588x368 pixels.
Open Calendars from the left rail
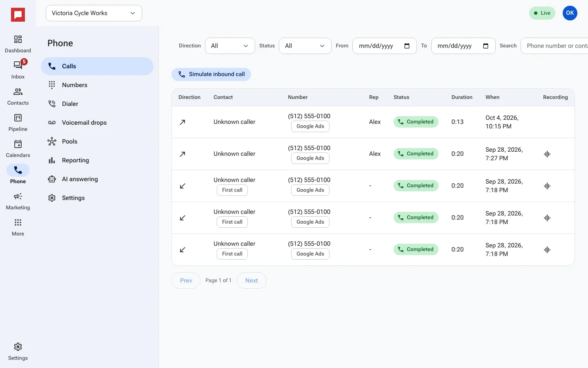(x=18, y=149)
